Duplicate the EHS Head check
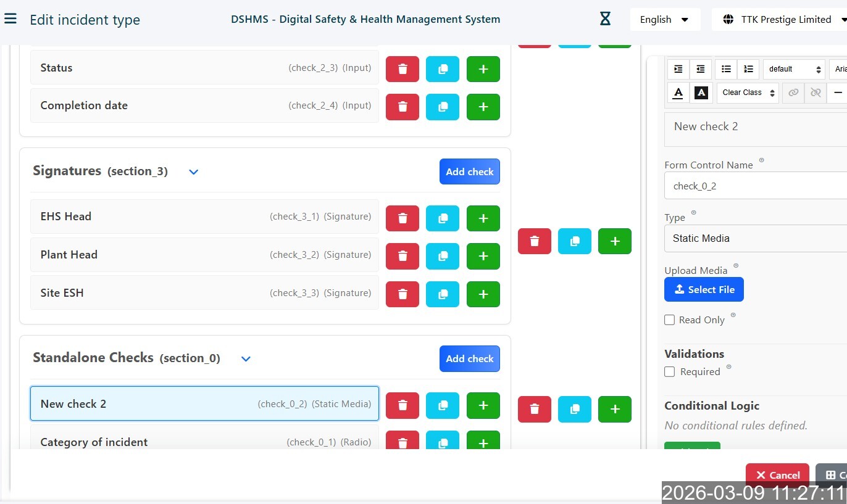847x504 pixels. tap(443, 218)
